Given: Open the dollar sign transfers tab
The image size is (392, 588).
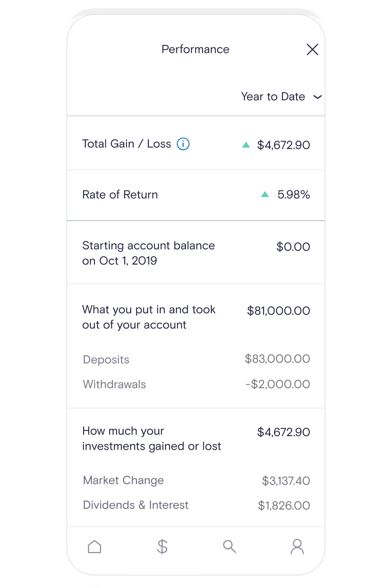Looking at the screenshot, I should [x=162, y=547].
